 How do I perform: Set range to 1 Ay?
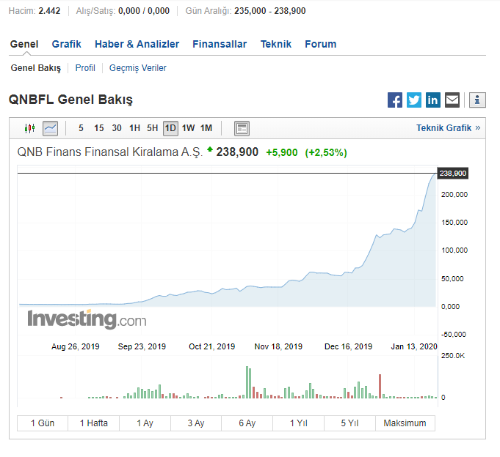click(x=145, y=423)
